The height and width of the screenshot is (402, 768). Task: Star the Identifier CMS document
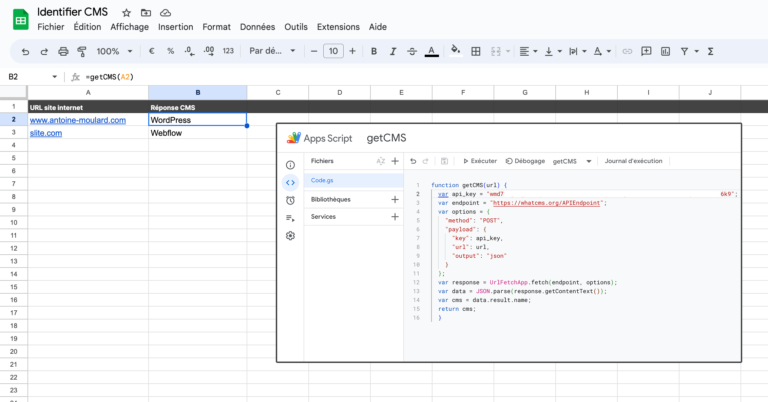coord(128,11)
